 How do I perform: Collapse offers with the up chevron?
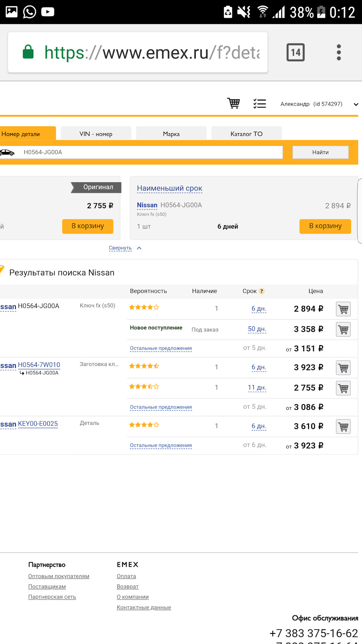[139, 248]
